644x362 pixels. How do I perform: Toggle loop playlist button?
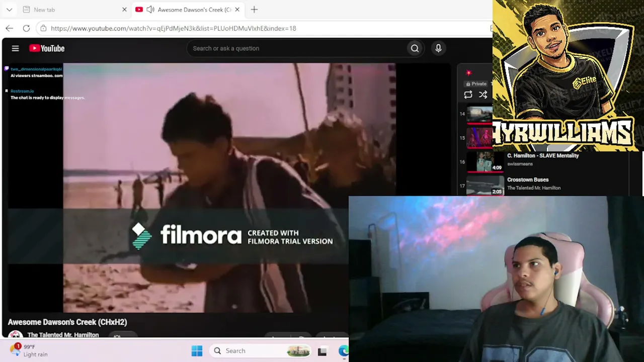[468, 95]
